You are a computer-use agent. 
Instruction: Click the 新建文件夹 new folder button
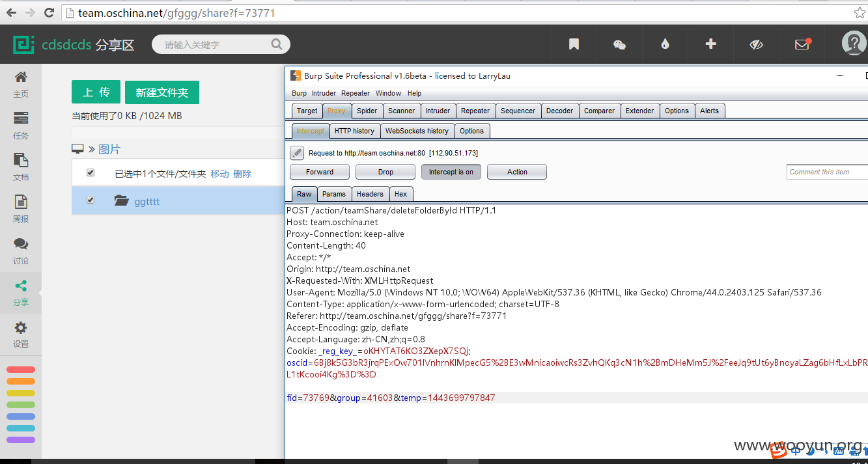tap(162, 92)
